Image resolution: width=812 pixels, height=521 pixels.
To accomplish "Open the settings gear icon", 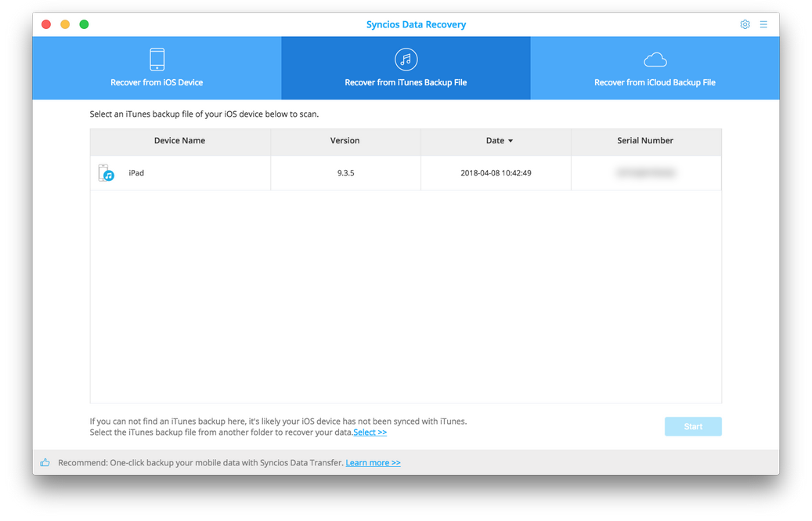I will pos(745,24).
